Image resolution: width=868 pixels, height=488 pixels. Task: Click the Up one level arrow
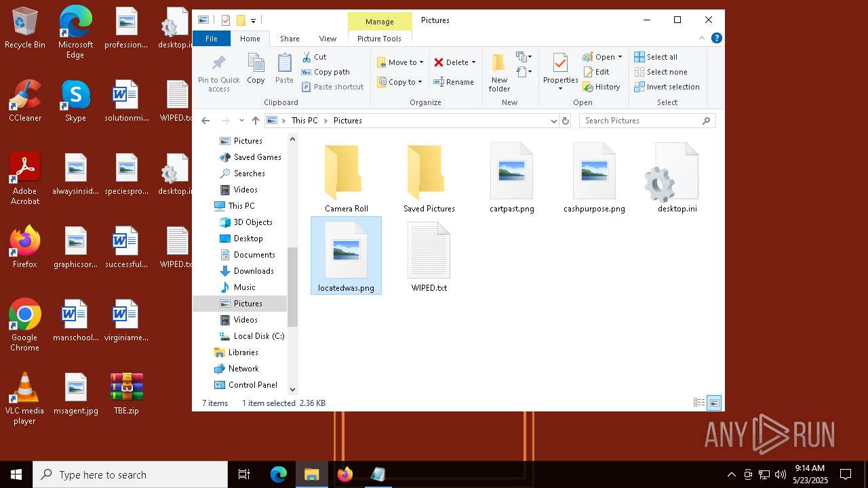tap(255, 121)
